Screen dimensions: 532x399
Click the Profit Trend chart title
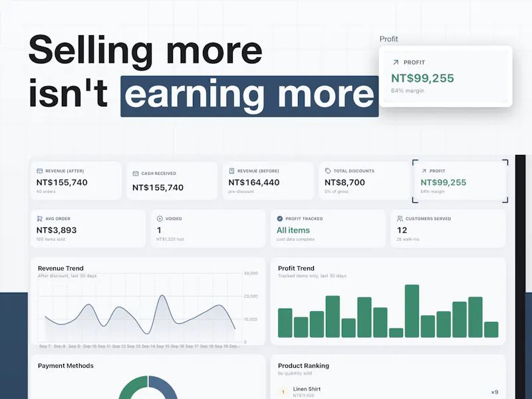[x=296, y=269]
